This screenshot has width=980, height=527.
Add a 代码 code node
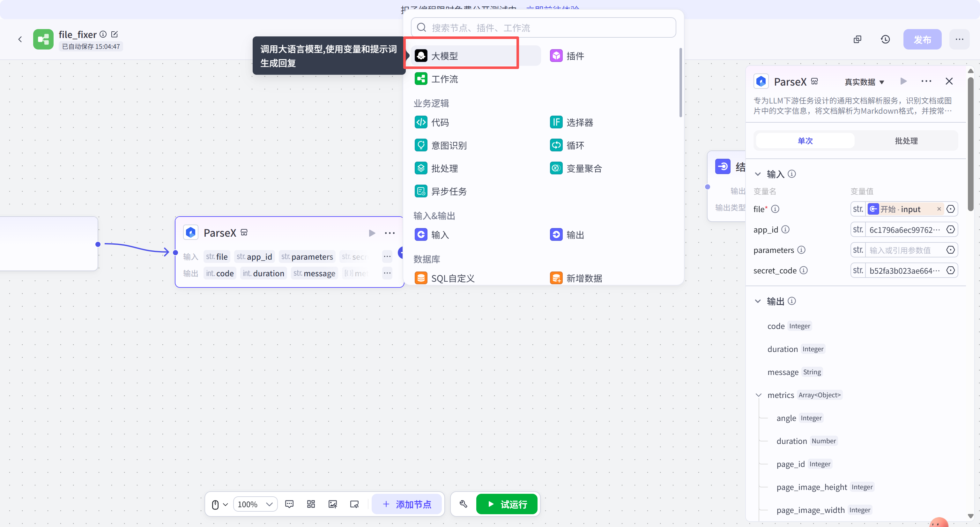(x=439, y=122)
